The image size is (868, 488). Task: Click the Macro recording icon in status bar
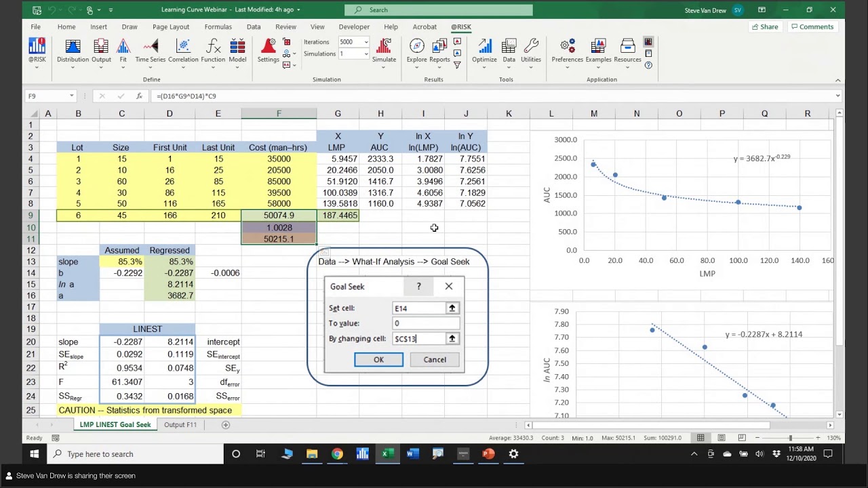click(56, 438)
